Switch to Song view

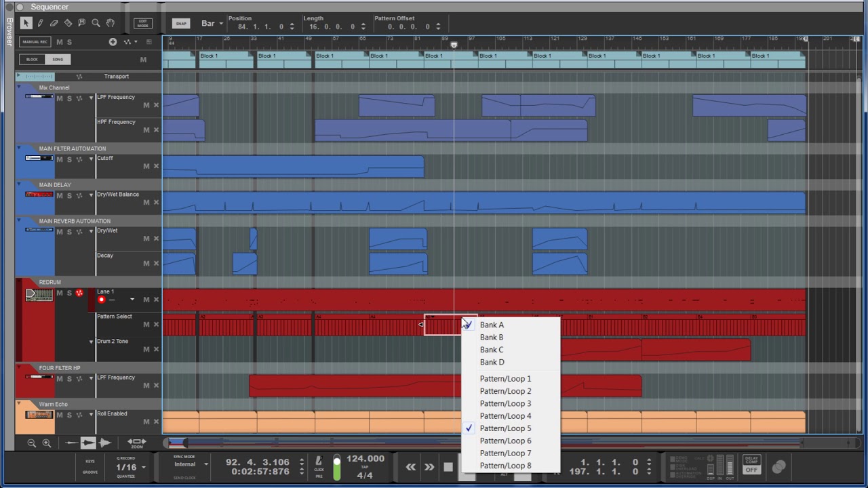[58, 60]
